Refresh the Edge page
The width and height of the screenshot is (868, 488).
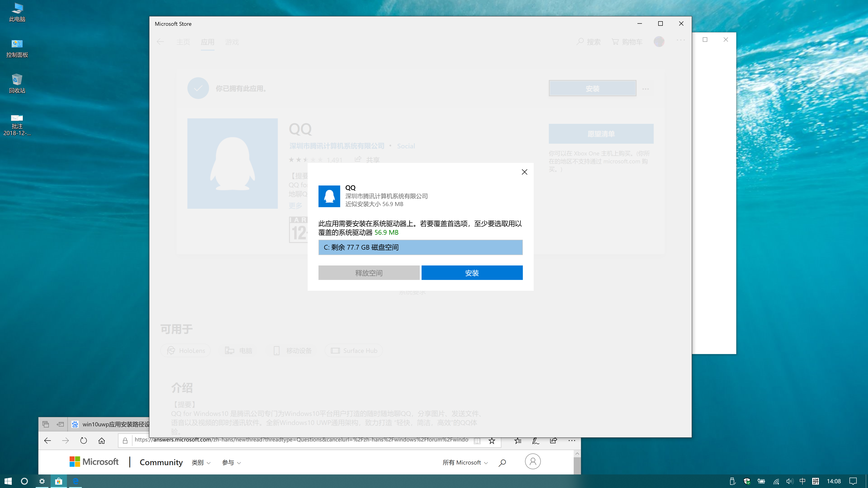84,440
